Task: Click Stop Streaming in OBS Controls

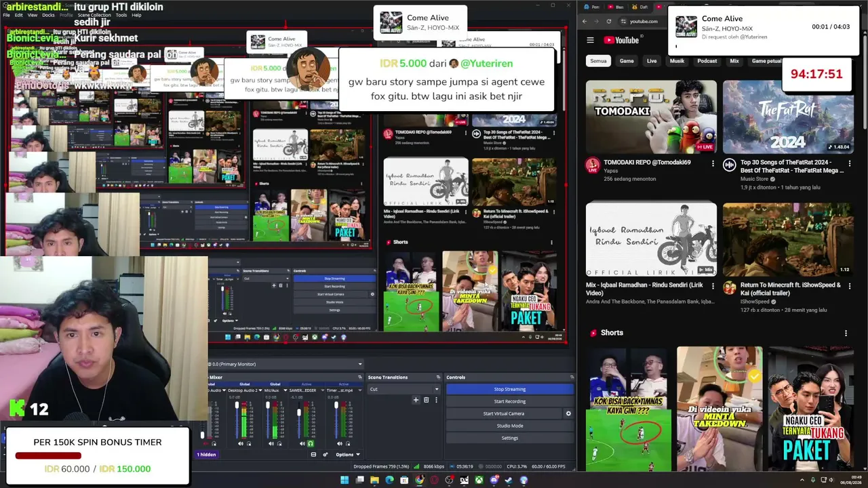Action: (509, 389)
